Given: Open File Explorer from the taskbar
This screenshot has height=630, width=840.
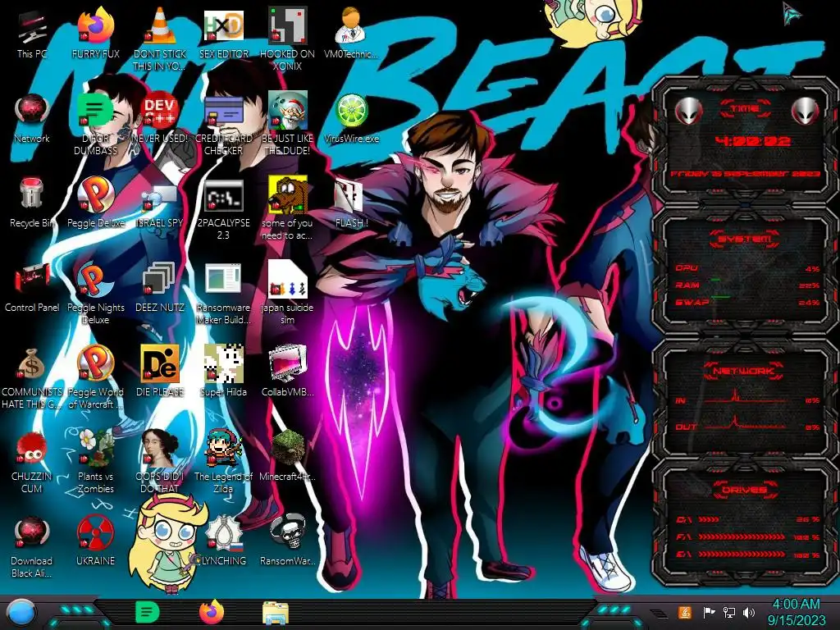Looking at the screenshot, I should tap(276, 613).
